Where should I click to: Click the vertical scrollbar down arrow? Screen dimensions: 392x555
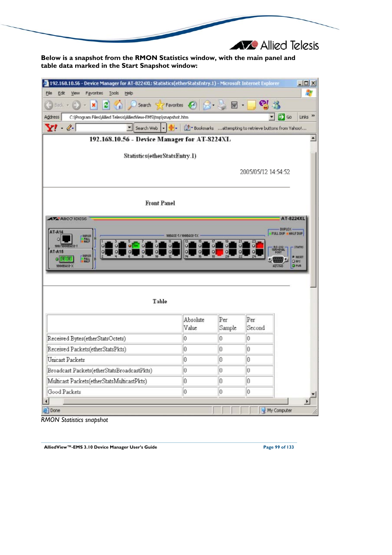(313, 394)
